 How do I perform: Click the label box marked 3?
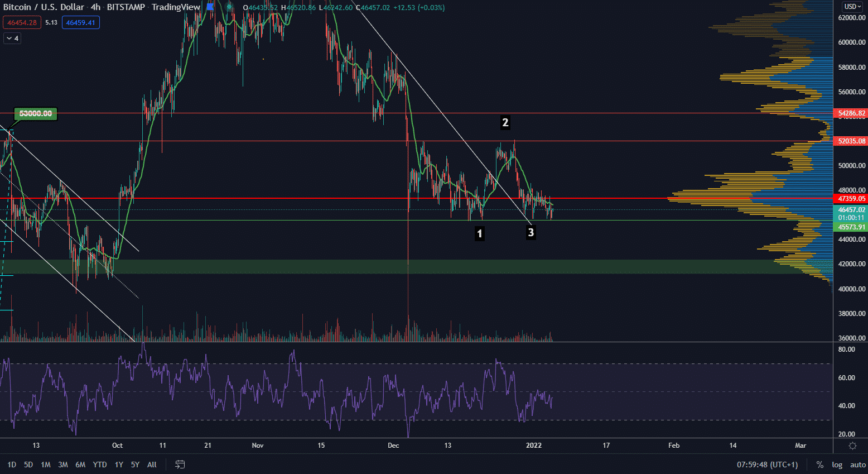[x=531, y=232]
